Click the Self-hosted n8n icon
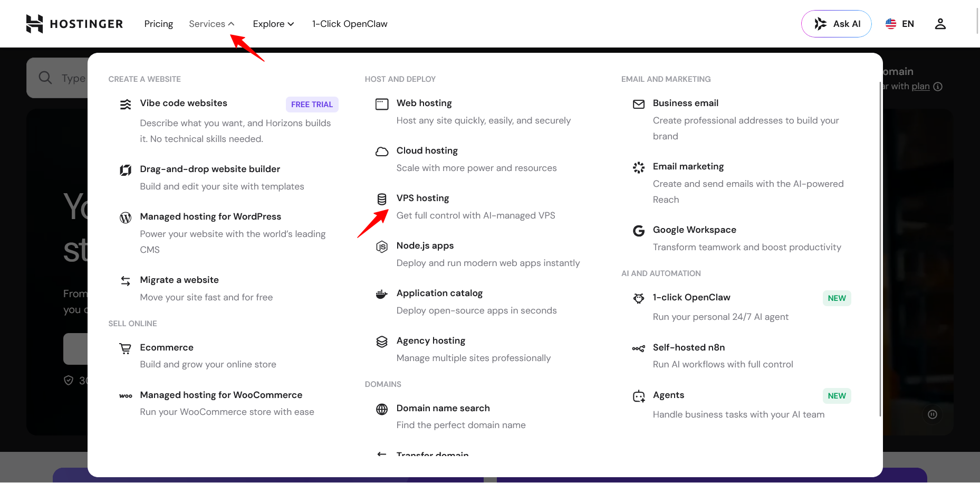 pos(639,348)
